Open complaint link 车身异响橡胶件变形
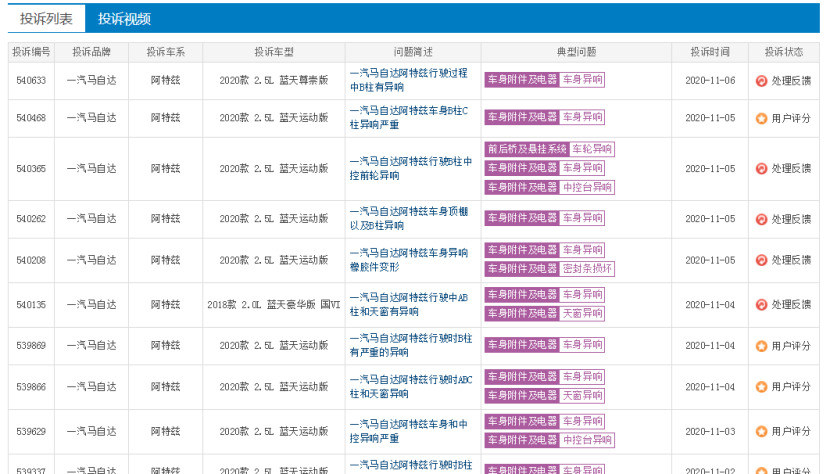This screenshot has width=830, height=474. (409, 260)
